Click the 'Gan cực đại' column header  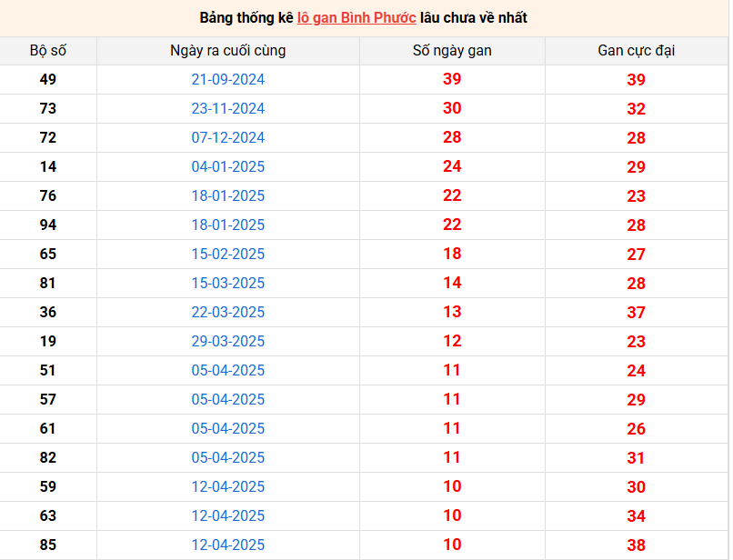tap(636, 51)
